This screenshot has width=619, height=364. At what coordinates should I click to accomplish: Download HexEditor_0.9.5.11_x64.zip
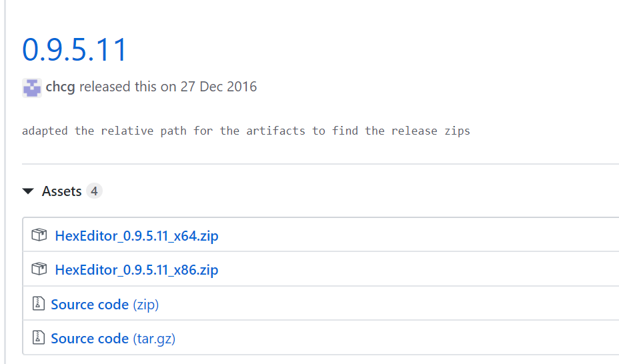[137, 236]
